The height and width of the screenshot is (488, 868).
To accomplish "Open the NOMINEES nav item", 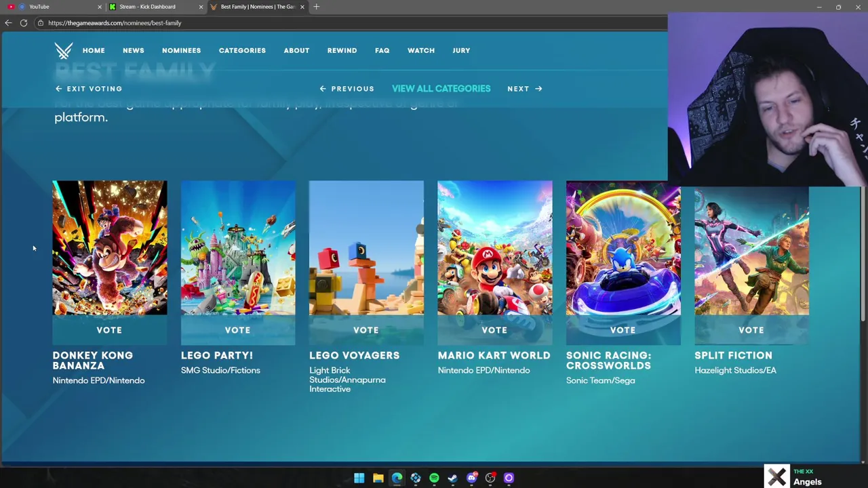I will (181, 50).
